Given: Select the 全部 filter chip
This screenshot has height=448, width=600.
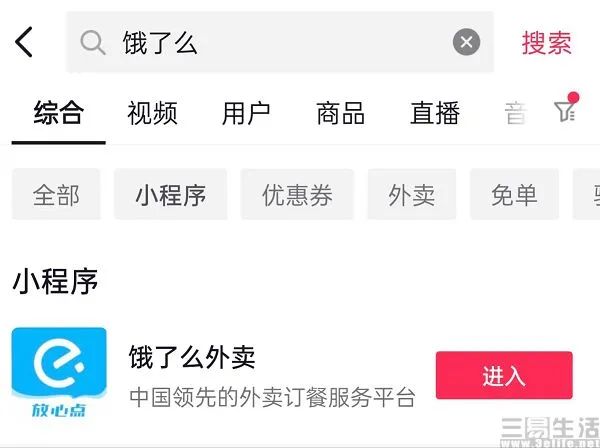Looking at the screenshot, I should [56, 194].
